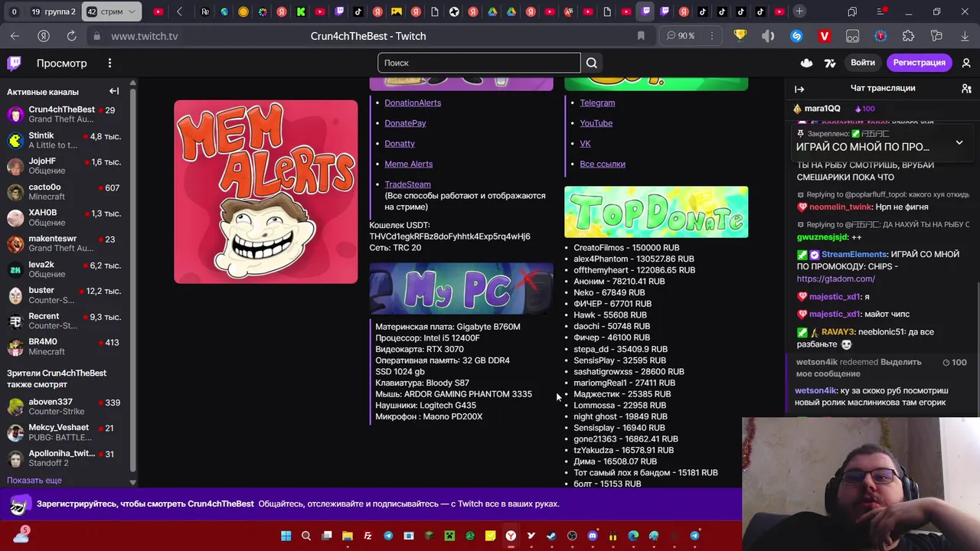This screenshot has height=551, width=980.
Task: Open a new browser tab with plus
Action: (799, 11)
